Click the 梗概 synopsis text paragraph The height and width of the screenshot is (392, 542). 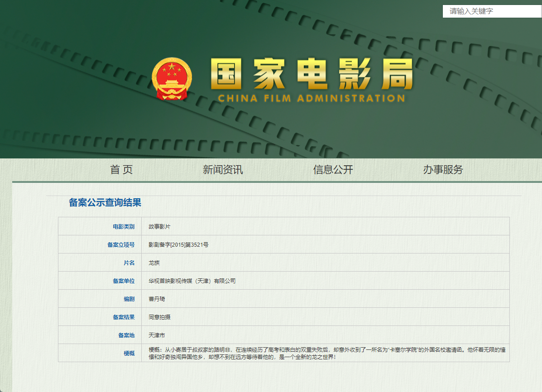click(x=327, y=353)
